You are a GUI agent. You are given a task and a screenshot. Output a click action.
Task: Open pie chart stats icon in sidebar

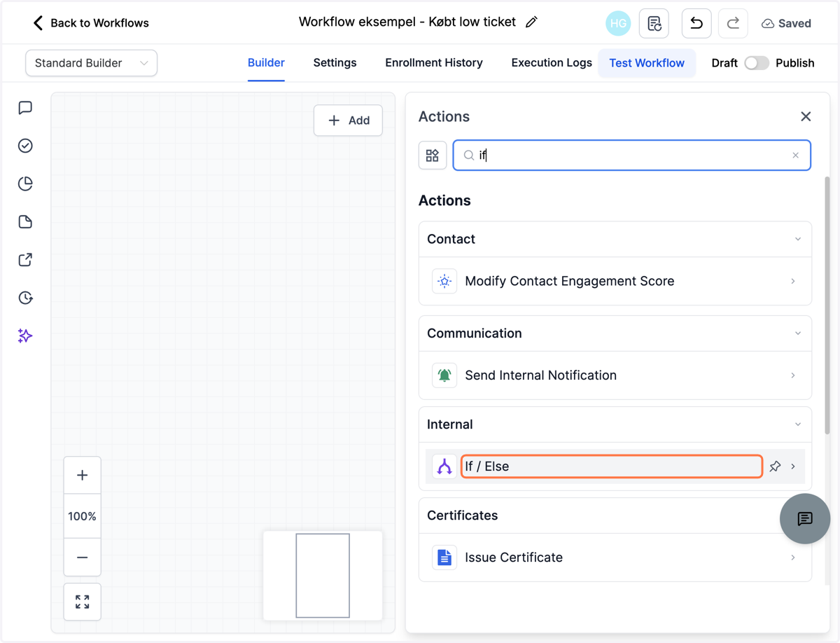25,184
